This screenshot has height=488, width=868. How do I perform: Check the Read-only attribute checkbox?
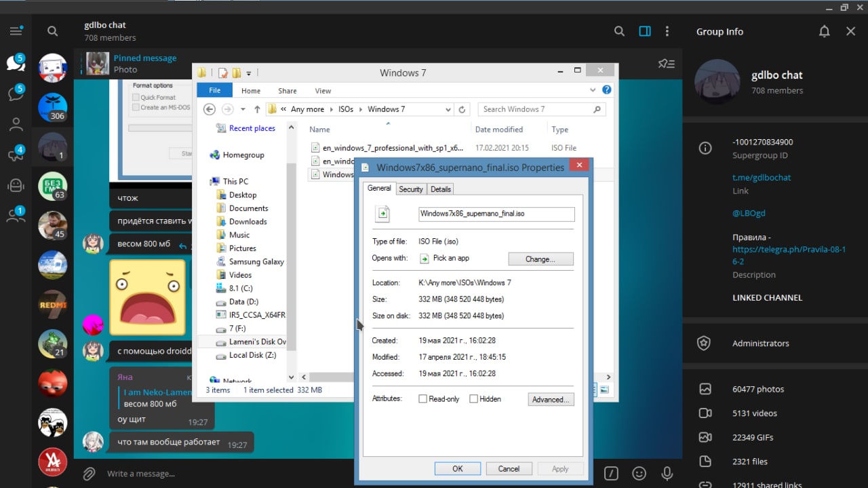423,399
